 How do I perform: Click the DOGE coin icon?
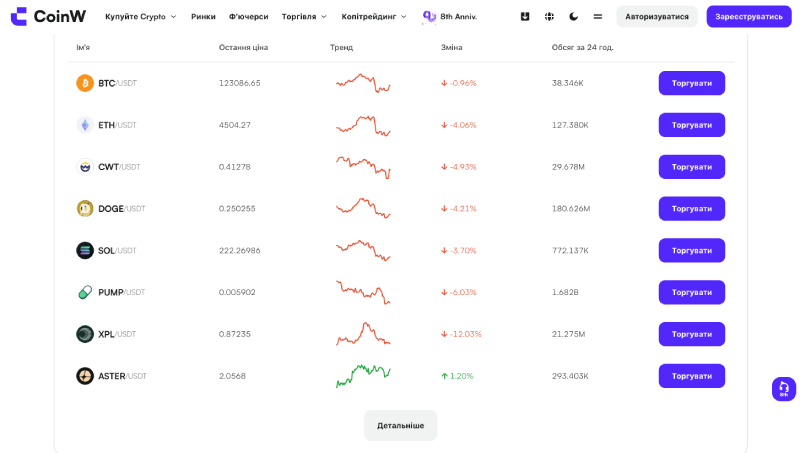point(85,209)
